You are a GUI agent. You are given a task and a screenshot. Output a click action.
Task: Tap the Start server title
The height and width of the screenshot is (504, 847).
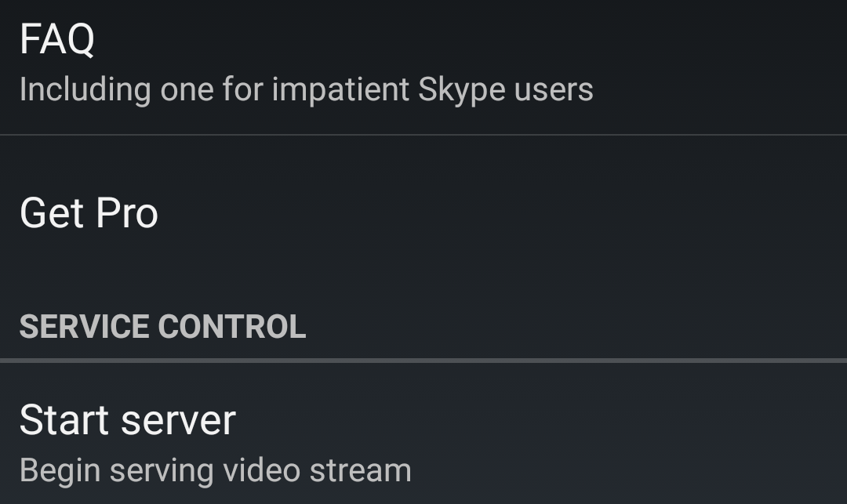click(127, 420)
